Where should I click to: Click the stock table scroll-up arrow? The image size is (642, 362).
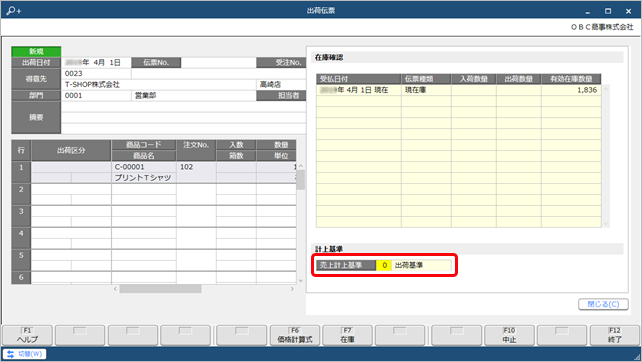pos(606,88)
